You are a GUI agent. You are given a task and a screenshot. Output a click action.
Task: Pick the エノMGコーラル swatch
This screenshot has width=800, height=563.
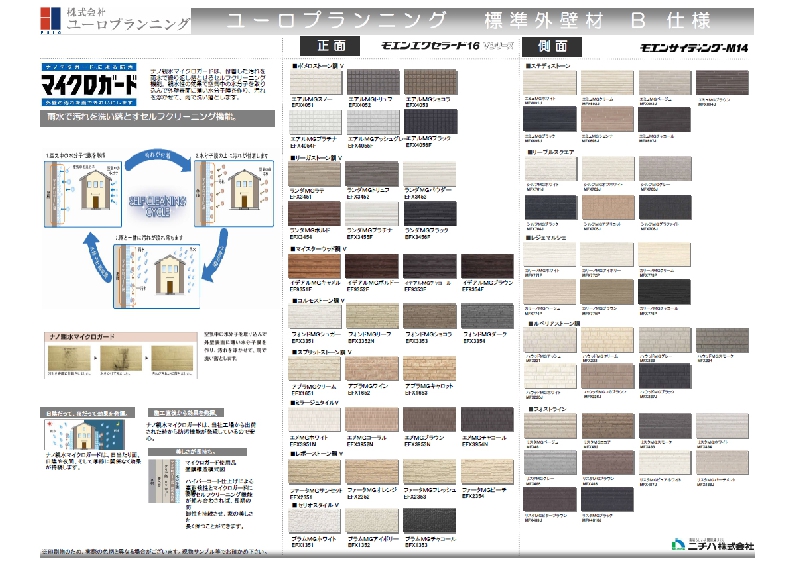(372, 420)
